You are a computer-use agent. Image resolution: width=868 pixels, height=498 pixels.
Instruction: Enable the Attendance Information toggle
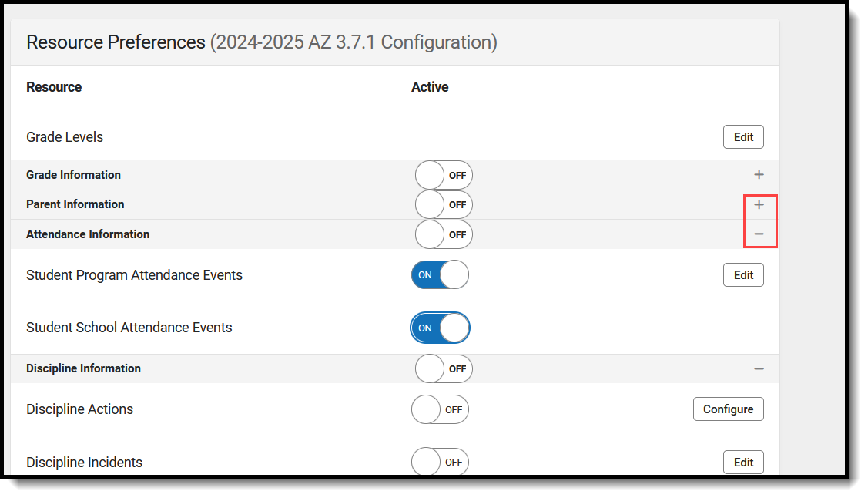coord(443,234)
